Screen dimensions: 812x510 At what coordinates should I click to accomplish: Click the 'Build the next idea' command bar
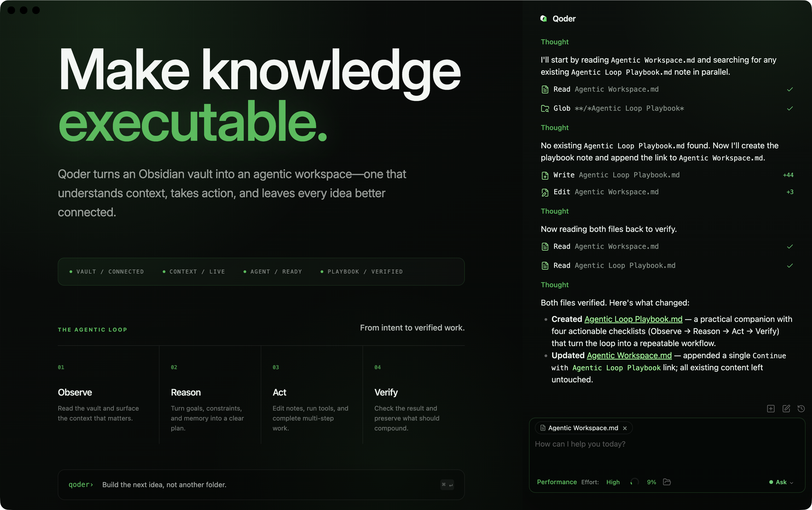pos(261,485)
